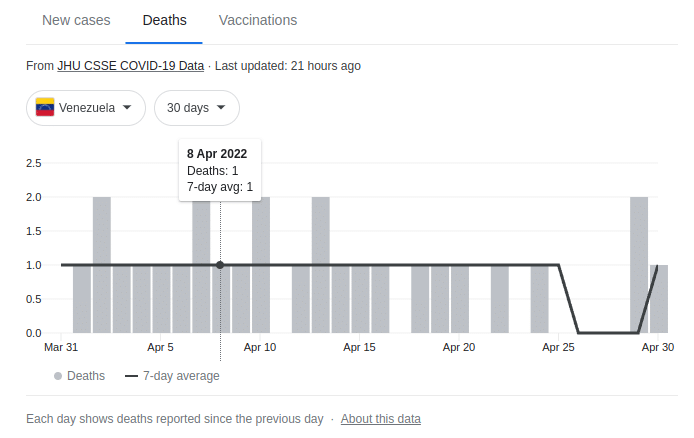Click the 8 Apr 2022 tooltip box

point(220,168)
